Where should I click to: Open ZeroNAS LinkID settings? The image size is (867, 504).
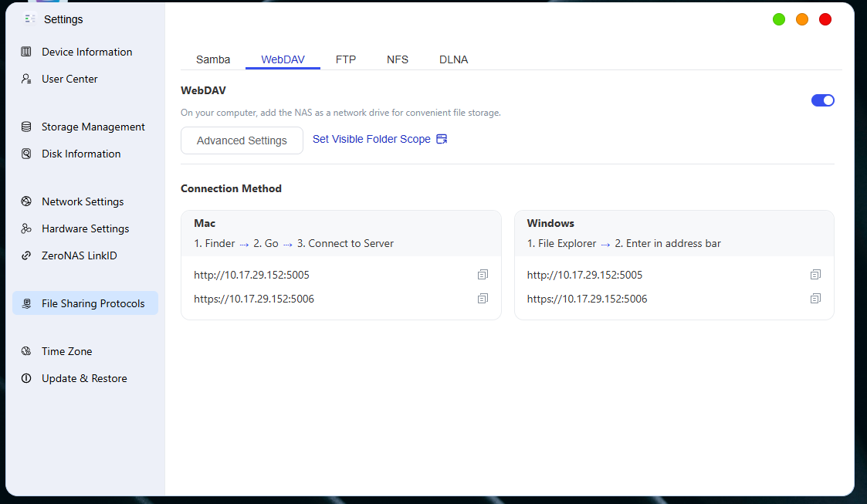86,256
